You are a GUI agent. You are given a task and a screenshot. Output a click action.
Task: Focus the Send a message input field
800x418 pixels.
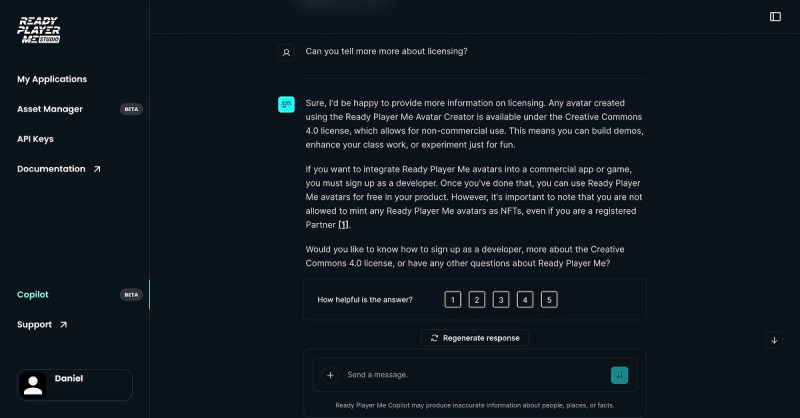pos(474,375)
